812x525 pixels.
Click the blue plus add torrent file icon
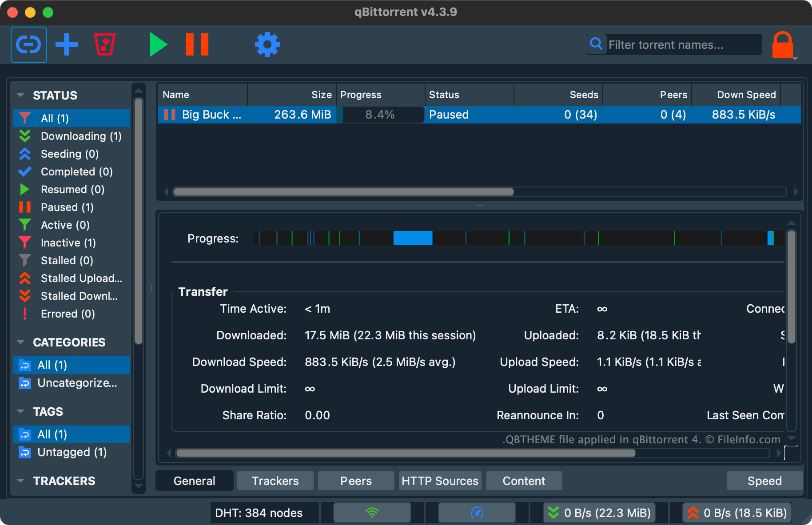tap(67, 45)
